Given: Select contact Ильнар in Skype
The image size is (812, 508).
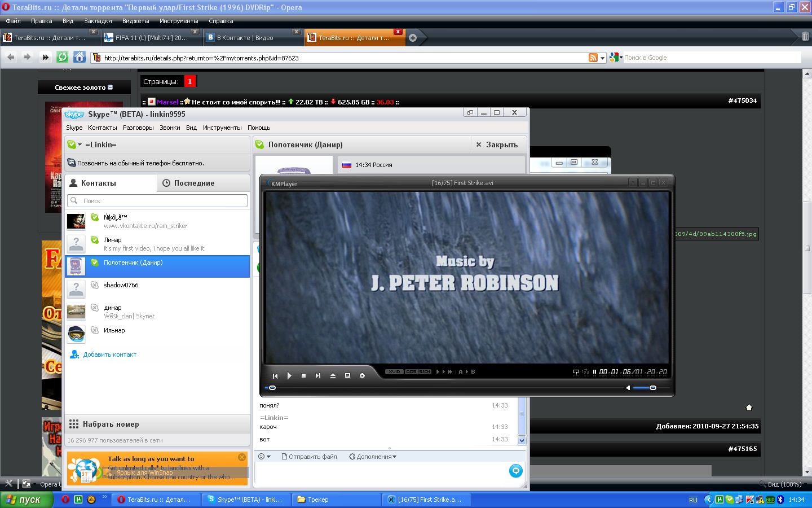Looking at the screenshot, I should (157, 334).
